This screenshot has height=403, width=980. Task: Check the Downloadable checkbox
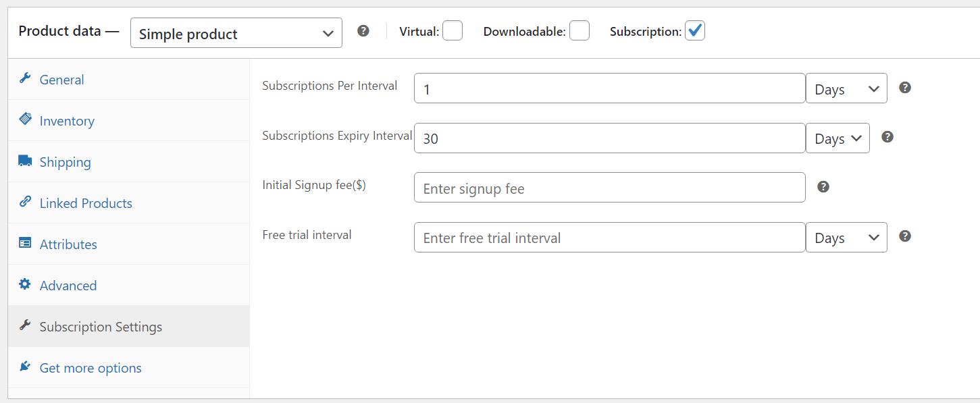pyautogui.click(x=579, y=30)
